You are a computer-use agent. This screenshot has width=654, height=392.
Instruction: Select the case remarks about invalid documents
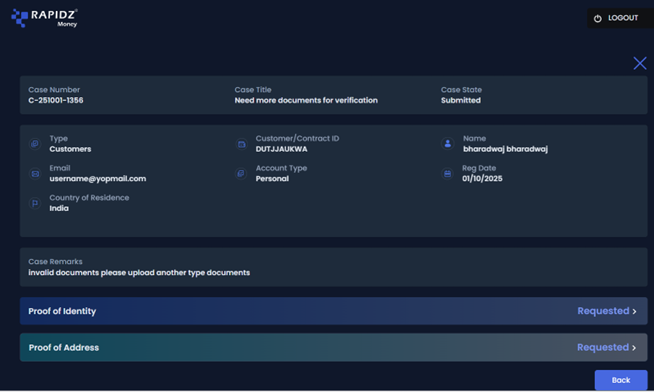pyautogui.click(x=139, y=272)
